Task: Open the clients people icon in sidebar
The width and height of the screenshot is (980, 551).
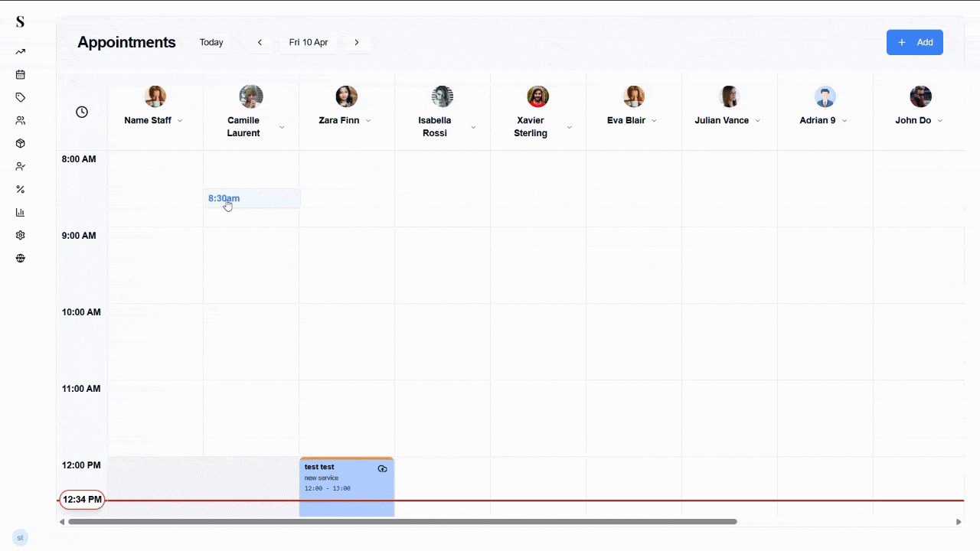Action: click(21, 121)
